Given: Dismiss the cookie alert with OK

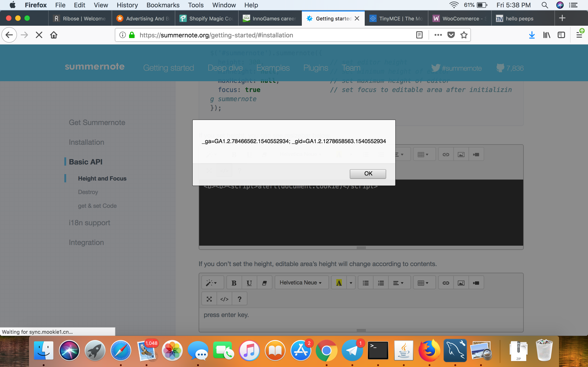Looking at the screenshot, I should pos(368,174).
